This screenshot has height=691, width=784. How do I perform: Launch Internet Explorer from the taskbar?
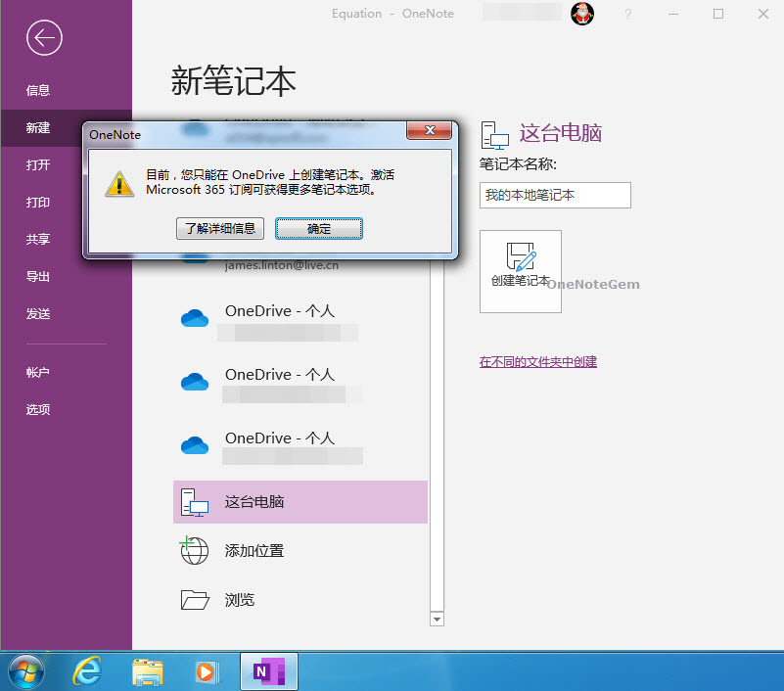[87, 671]
